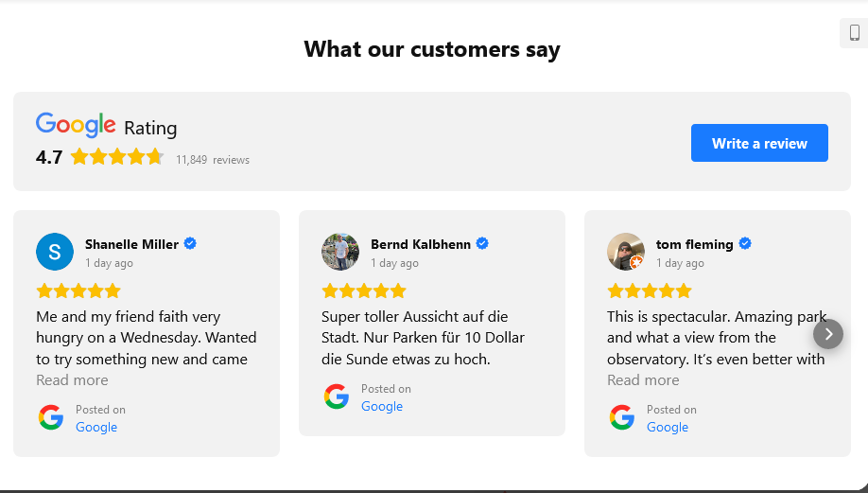
Task: Click the 11,849 reviews count
Action: pos(213,160)
